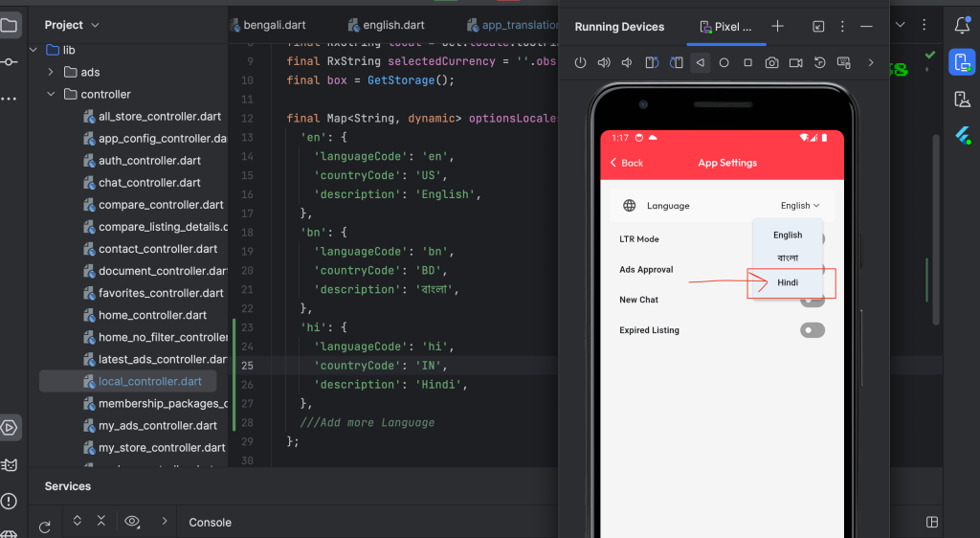This screenshot has height=538, width=980.
Task: Rotate the emulator device left
Action: [x=652, y=62]
